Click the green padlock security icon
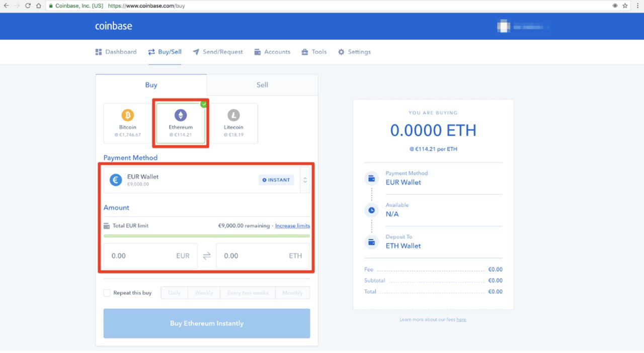The image size is (644, 353). tap(51, 6)
